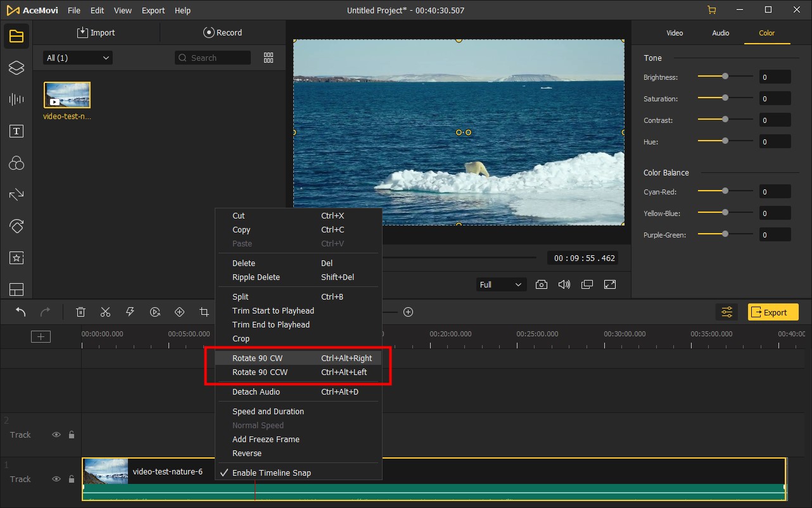This screenshot has width=812, height=508.
Task: Take a snapshot with the camera icon
Action: (x=541, y=284)
